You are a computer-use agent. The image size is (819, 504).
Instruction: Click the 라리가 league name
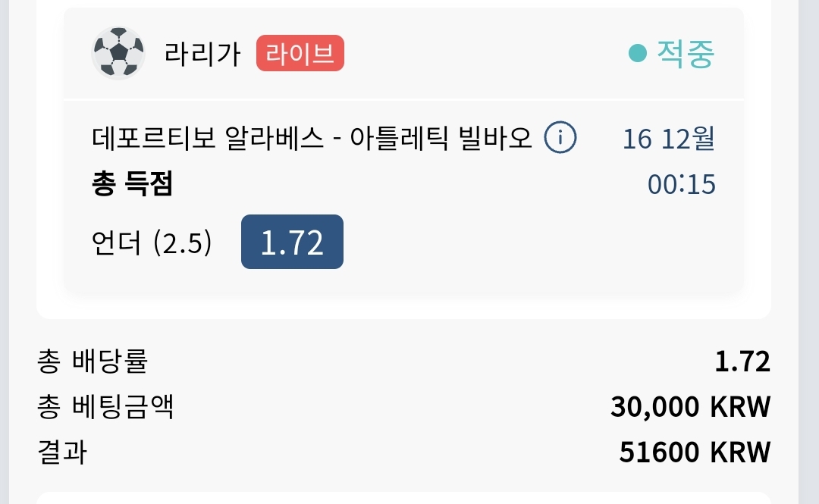[x=202, y=54]
